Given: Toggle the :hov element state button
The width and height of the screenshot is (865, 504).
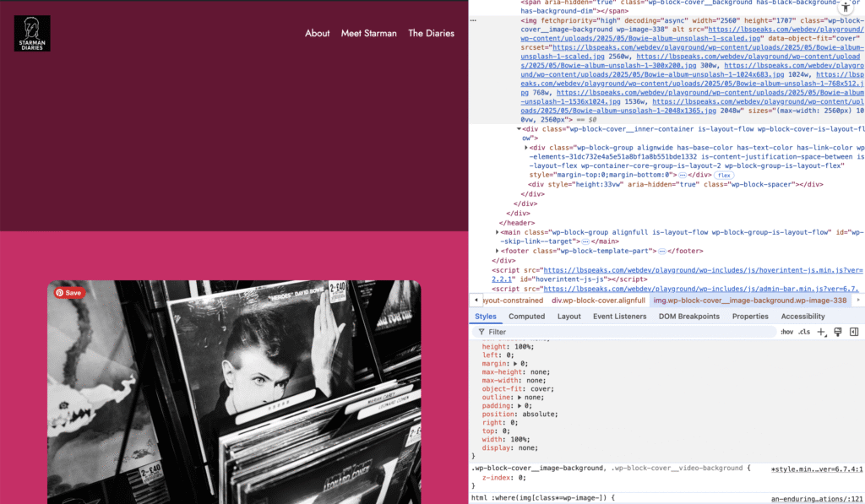Looking at the screenshot, I should point(786,332).
